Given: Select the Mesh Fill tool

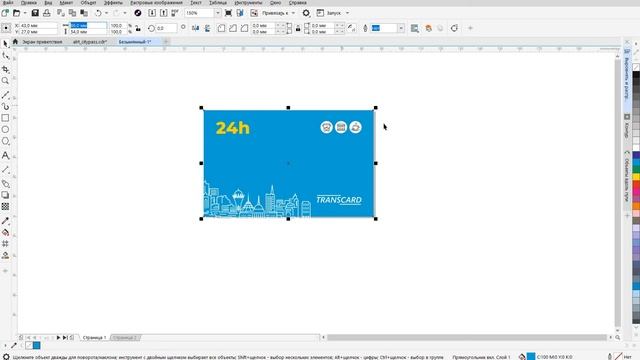Looking at the screenshot, I should (x=5, y=244).
